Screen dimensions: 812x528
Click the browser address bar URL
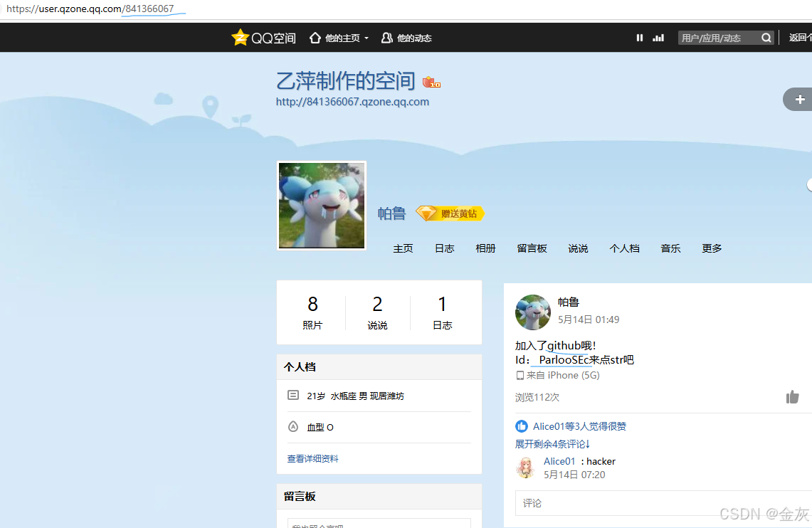90,9
